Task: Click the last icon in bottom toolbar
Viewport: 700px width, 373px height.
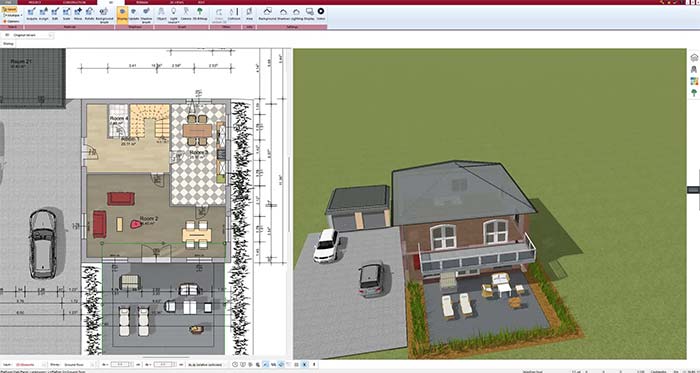Action: (314, 365)
